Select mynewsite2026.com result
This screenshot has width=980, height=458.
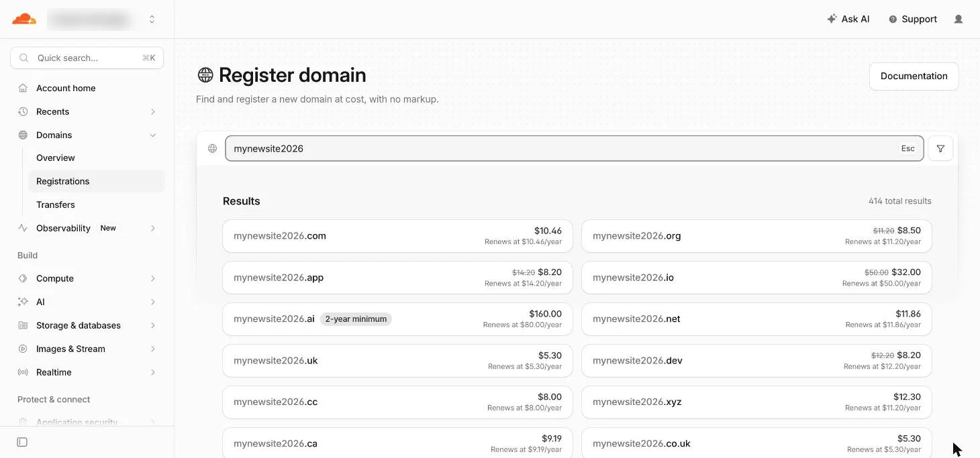pyautogui.click(x=397, y=236)
